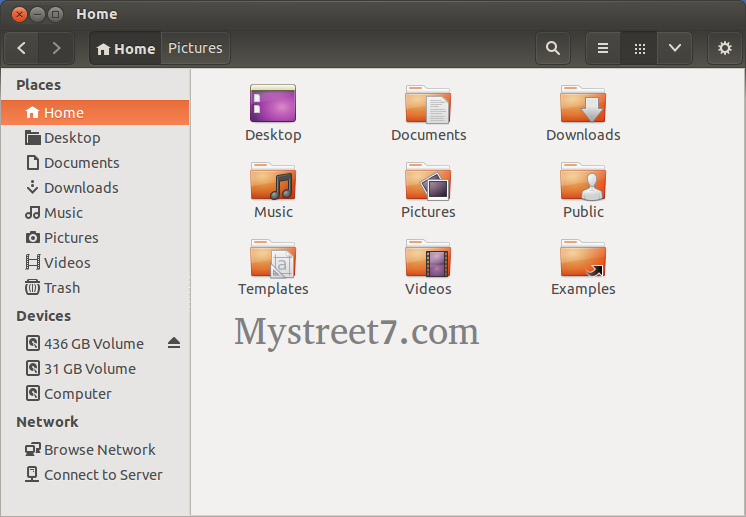This screenshot has height=517, width=746.
Task: Open the view options dropdown arrow
Action: coord(675,48)
